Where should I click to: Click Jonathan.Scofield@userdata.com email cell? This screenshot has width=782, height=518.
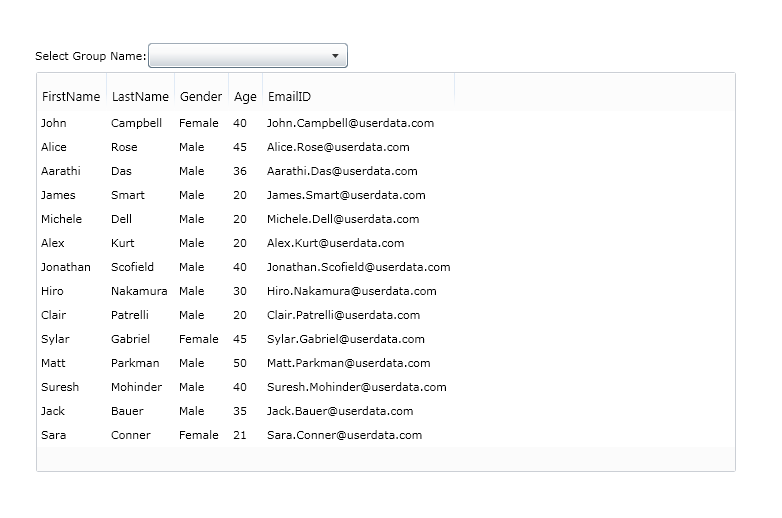tap(359, 267)
